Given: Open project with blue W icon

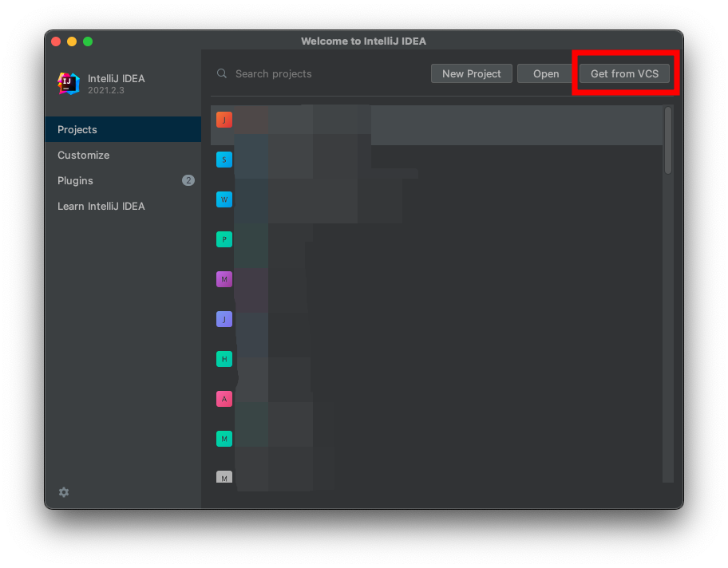Looking at the screenshot, I should pos(224,199).
